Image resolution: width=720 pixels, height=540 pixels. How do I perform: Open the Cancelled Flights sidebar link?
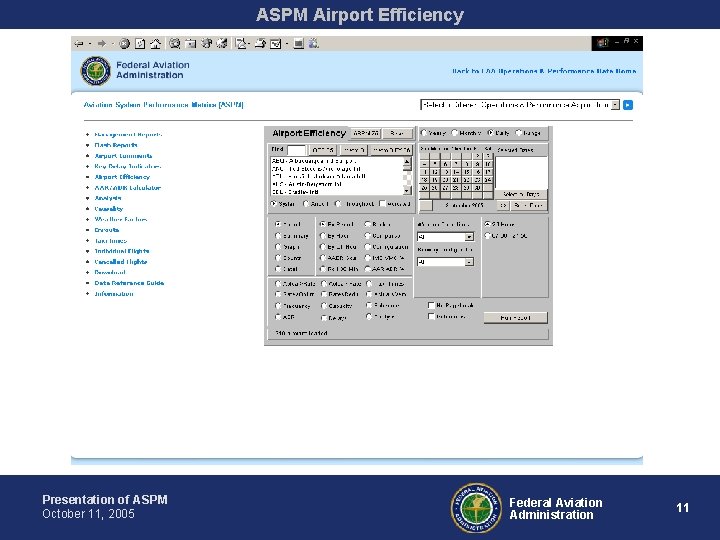pyautogui.click(x=121, y=262)
